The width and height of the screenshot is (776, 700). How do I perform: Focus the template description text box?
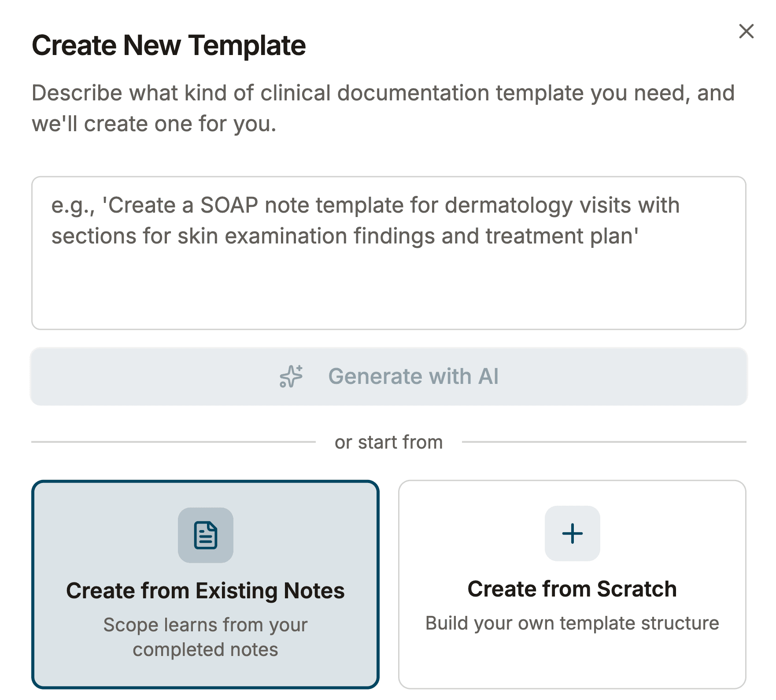point(388,253)
